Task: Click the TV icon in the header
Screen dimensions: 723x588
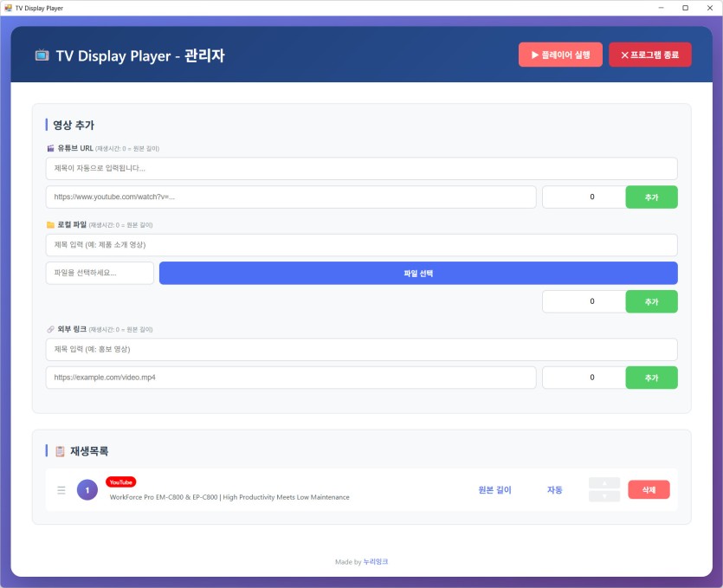Action: [x=42, y=55]
